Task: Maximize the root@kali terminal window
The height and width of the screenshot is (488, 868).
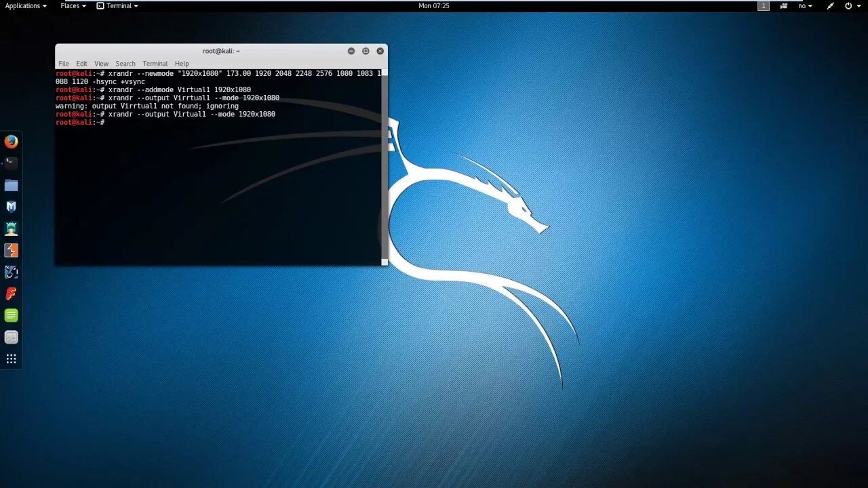Action: [x=366, y=51]
